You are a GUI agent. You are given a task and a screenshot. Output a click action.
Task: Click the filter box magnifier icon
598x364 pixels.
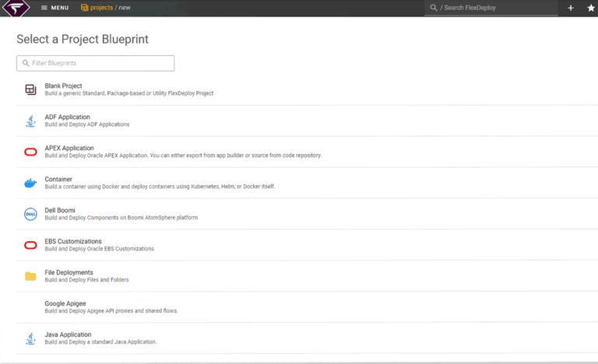tap(26, 63)
